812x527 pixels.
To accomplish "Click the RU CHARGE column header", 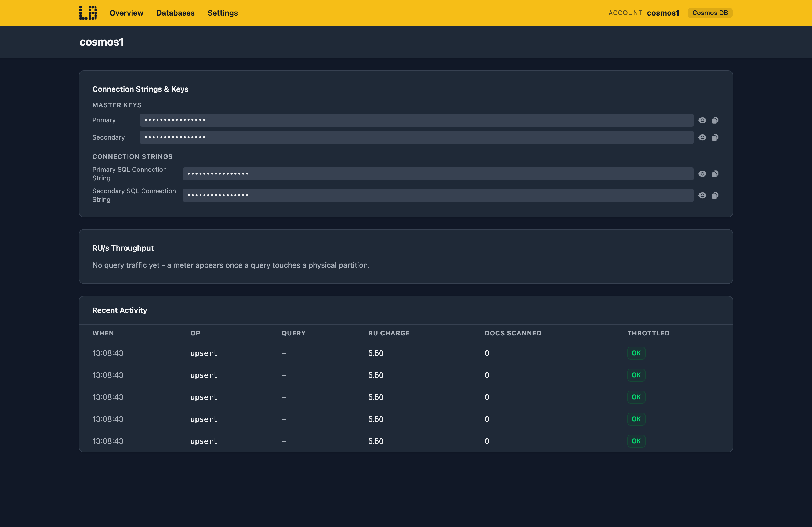I will coord(389,333).
